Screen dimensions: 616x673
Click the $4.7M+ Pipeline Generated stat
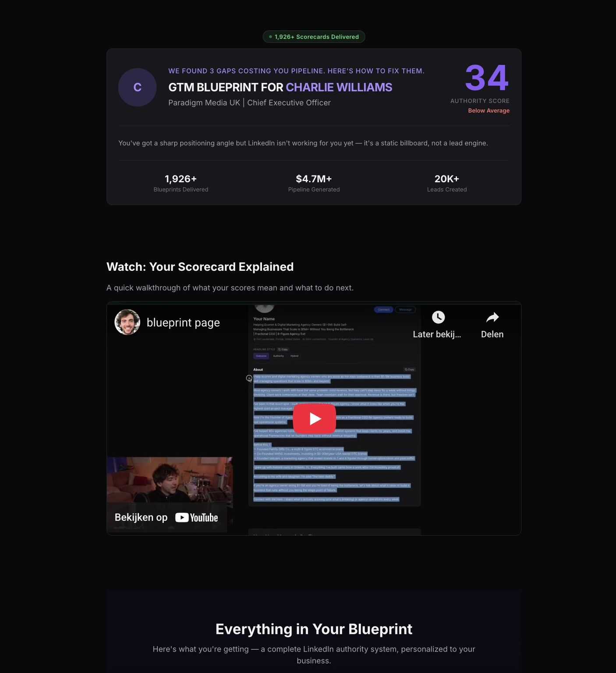pyautogui.click(x=314, y=183)
